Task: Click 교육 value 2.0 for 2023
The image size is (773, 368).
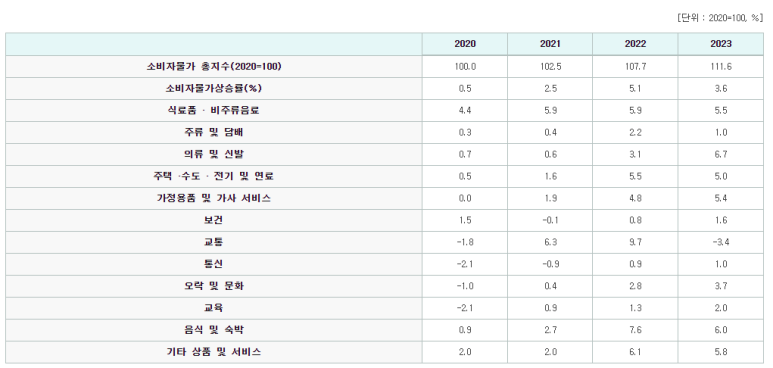Action: coord(721,308)
